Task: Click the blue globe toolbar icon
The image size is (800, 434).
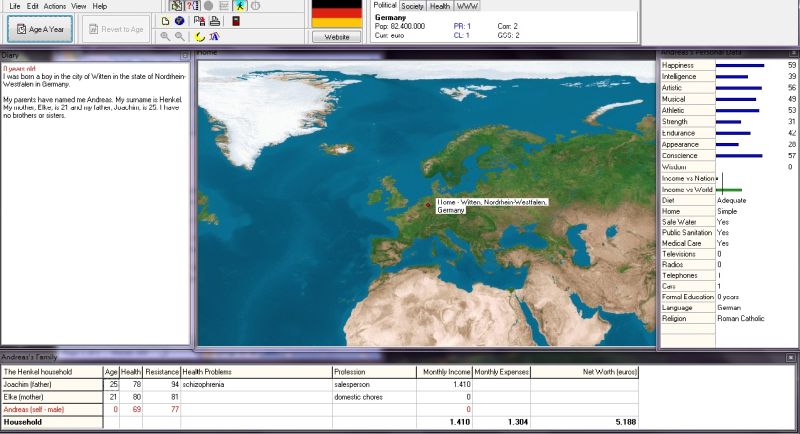Action: (180, 21)
